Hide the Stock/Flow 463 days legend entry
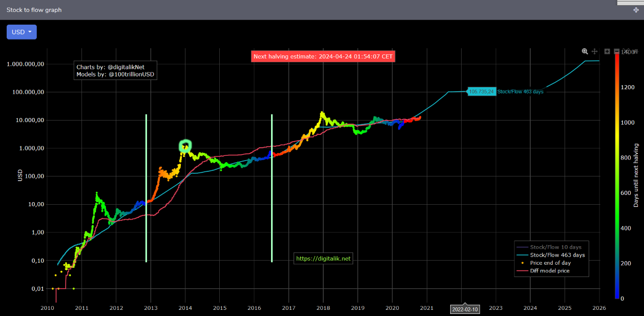Screen dimensions: 644x316 (557, 255)
